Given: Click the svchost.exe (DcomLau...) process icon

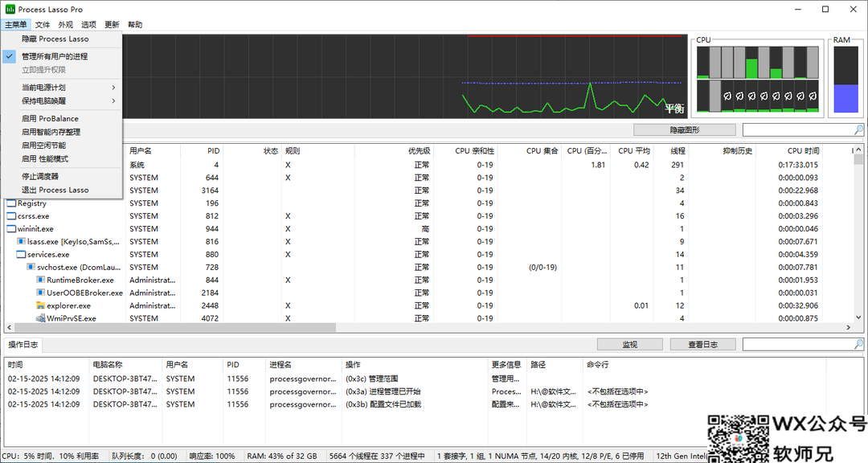Looking at the screenshot, I should [x=31, y=267].
